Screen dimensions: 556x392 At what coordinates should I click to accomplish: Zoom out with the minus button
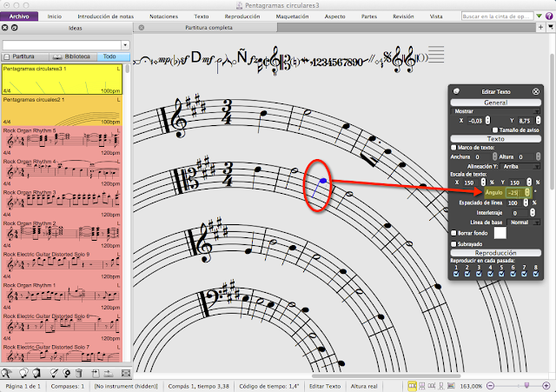point(490,386)
